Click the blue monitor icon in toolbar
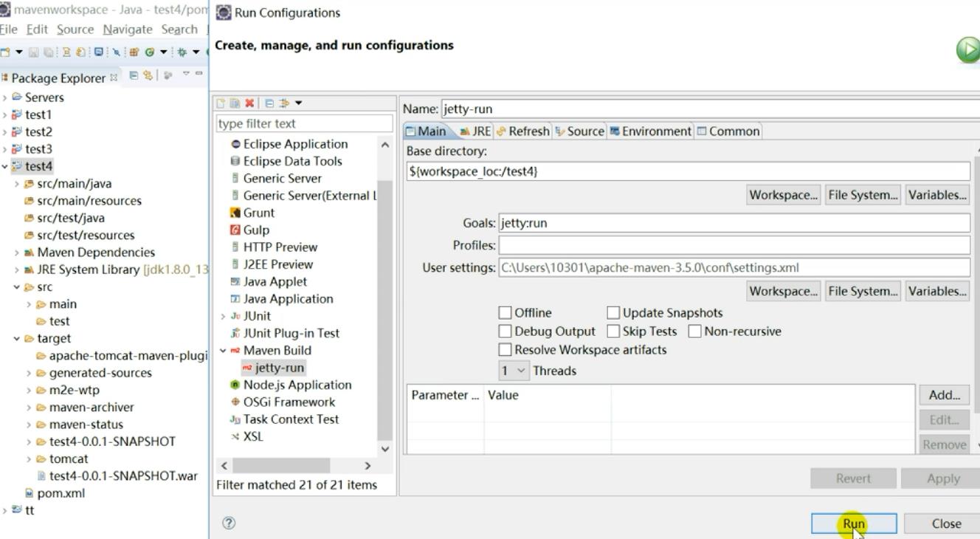 click(99, 52)
